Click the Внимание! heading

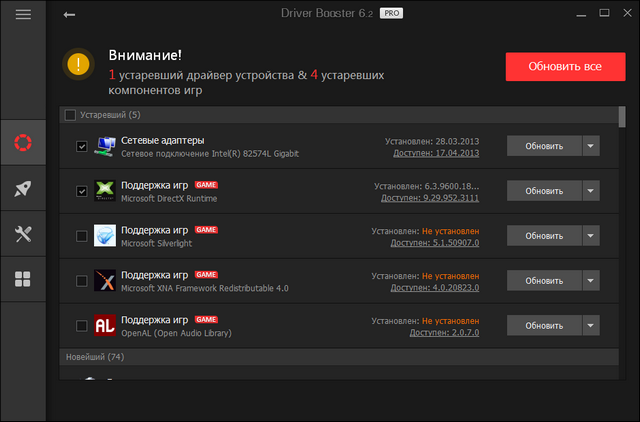[x=145, y=55]
